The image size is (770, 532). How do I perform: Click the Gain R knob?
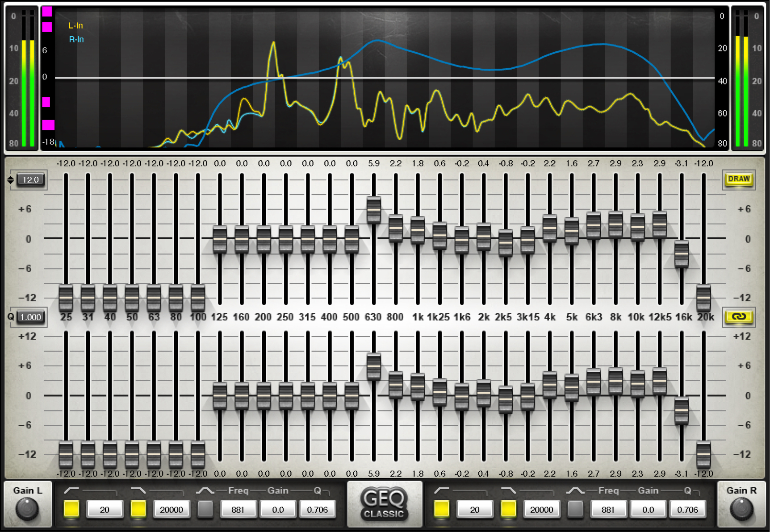[741, 509]
